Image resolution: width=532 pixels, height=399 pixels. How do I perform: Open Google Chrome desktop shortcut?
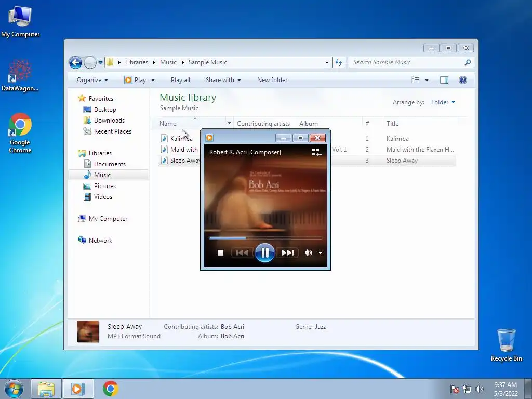pos(20,133)
